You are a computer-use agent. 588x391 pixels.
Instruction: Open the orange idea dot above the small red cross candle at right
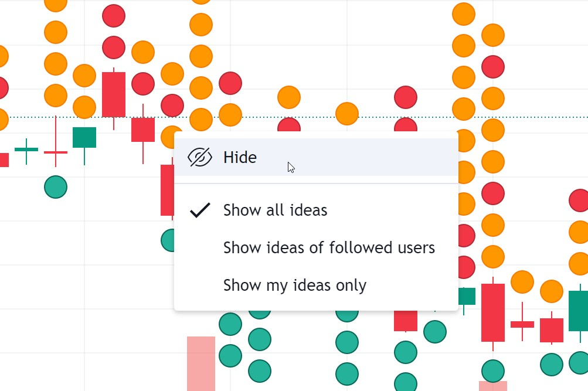click(522, 282)
